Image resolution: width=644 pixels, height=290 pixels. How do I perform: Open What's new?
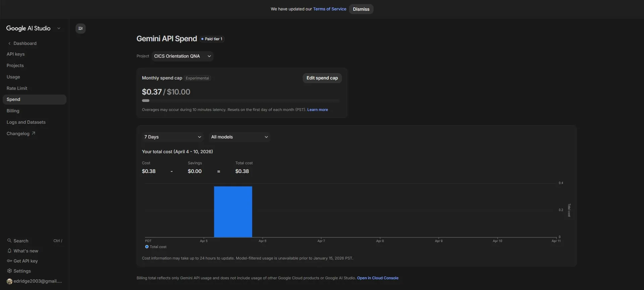(26, 251)
